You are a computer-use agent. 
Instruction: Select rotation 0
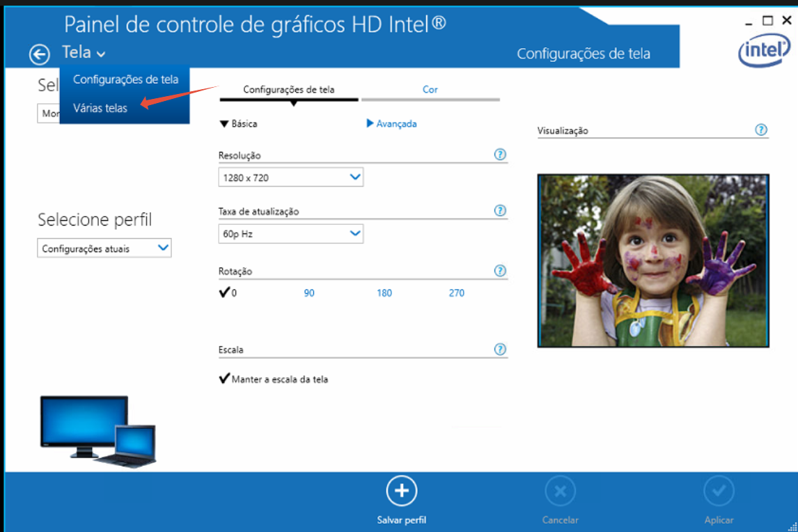pos(228,292)
